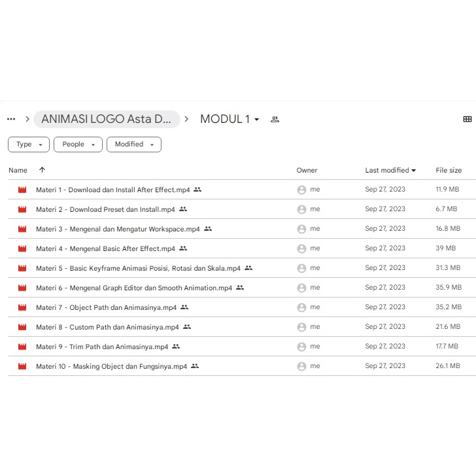Click owner avatar icon on Materi 5 row
Screen dimensions: 476x476
point(301,268)
